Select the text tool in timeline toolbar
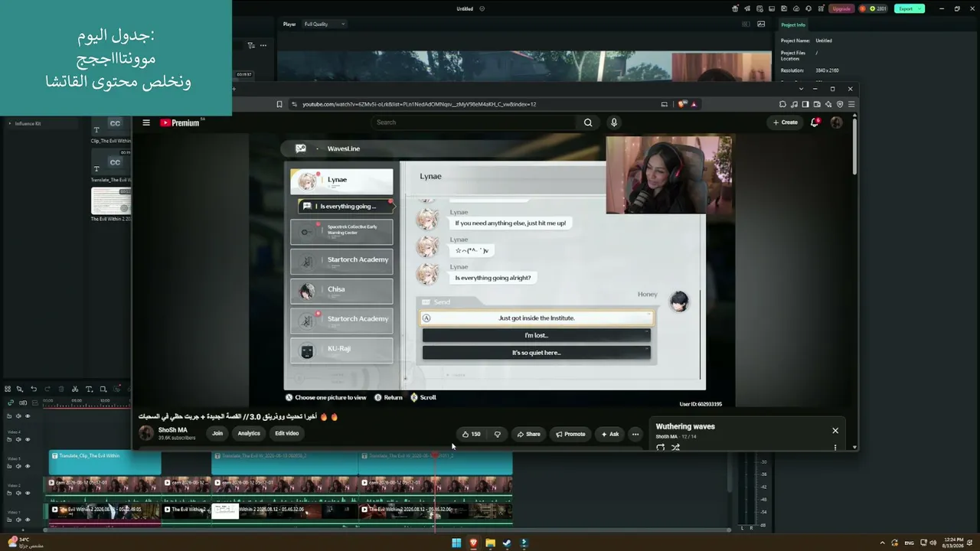The height and width of the screenshot is (551, 980). 89,389
